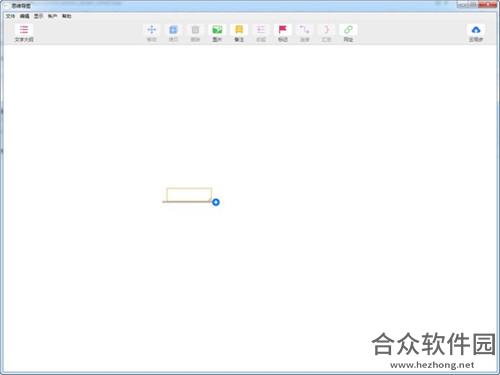Select the connector line tool icon

tap(304, 30)
